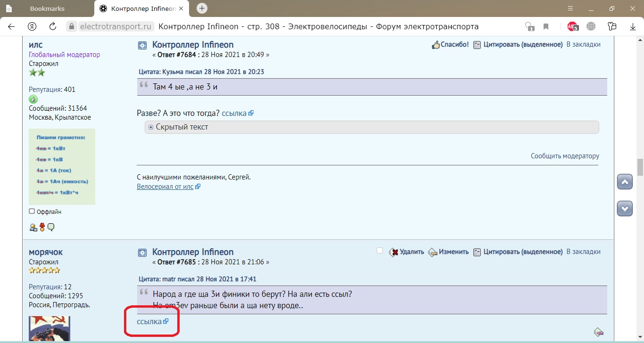This screenshot has height=343, width=644.
Task: Open Контроллер Infineon title of reply #7684
Action: (193, 45)
